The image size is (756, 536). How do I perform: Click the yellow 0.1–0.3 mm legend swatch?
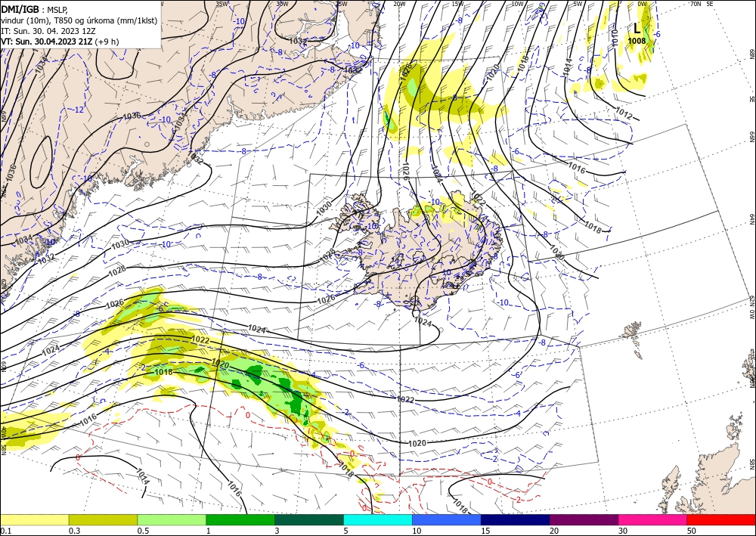(x=34, y=519)
